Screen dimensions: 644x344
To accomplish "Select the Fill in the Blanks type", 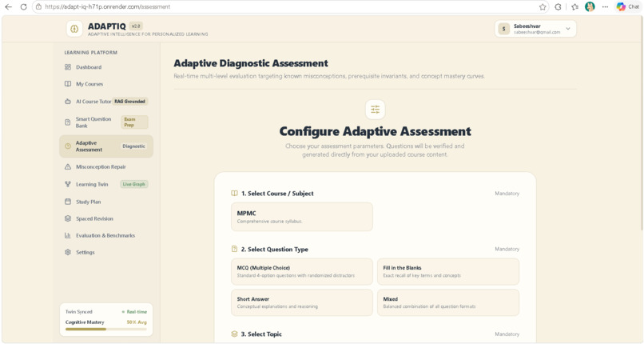I will [448, 271].
